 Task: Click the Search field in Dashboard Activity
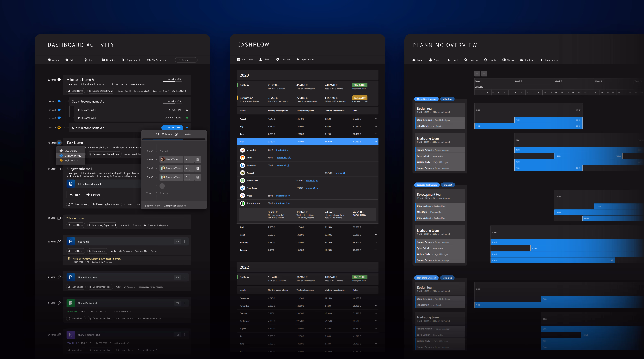click(x=186, y=60)
